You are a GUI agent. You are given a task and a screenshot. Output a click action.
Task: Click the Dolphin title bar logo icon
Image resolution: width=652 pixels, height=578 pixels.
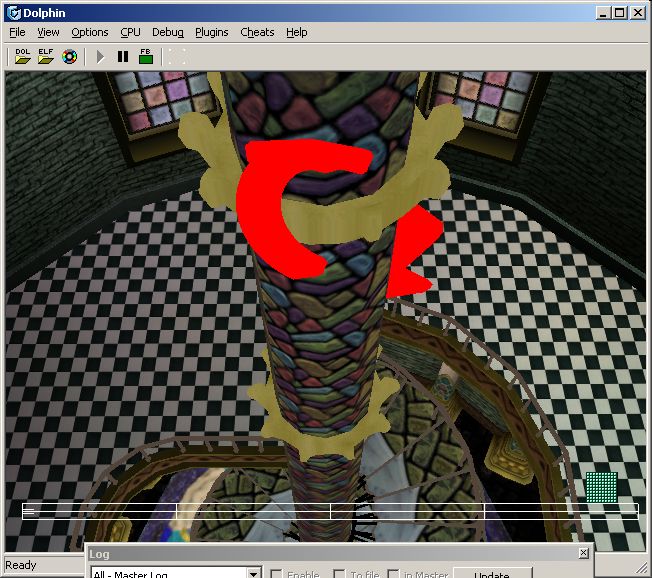coord(14,13)
